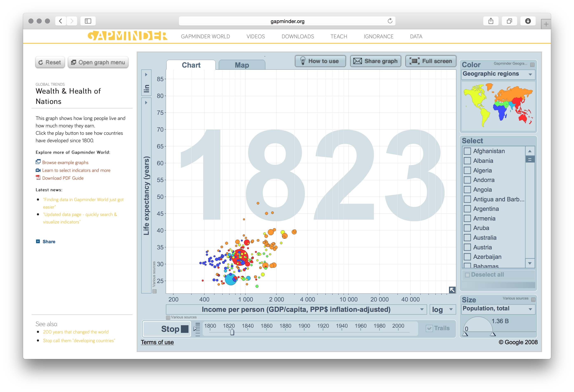This screenshot has height=392, width=574.
Task: Click the Share graph envelope icon
Action: (x=358, y=61)
